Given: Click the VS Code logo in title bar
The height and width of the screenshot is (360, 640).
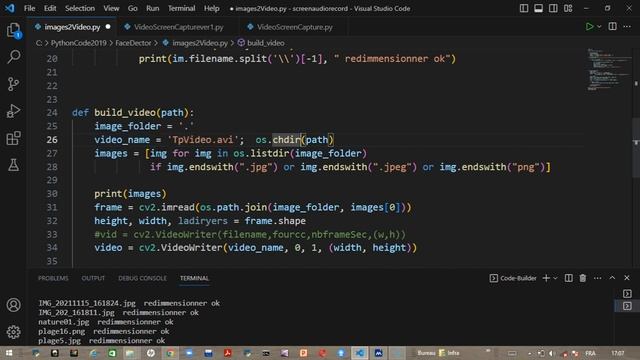Looking at the screenshot, I should (10, 8).
